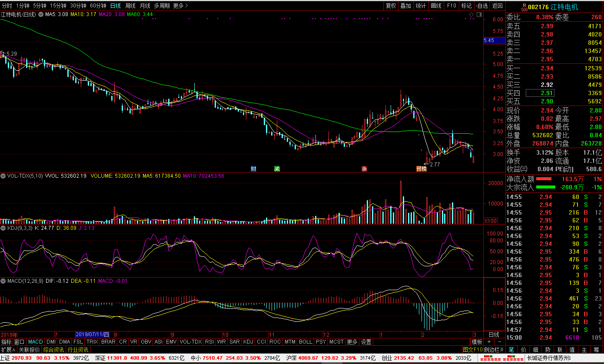Viewport: 604px width, 364px height.
Task: Click the 减 event marker on chart
Action: 277,169
